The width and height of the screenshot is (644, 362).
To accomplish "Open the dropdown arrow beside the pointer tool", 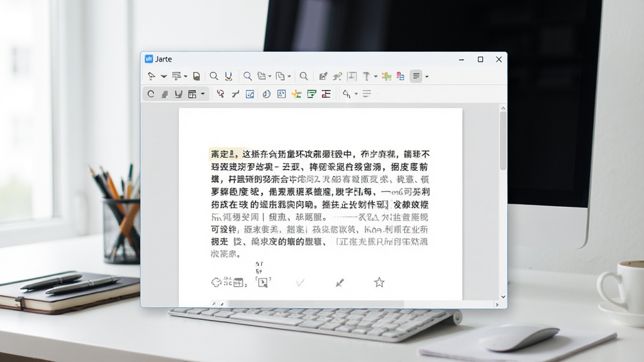I will tap(164, 76).
